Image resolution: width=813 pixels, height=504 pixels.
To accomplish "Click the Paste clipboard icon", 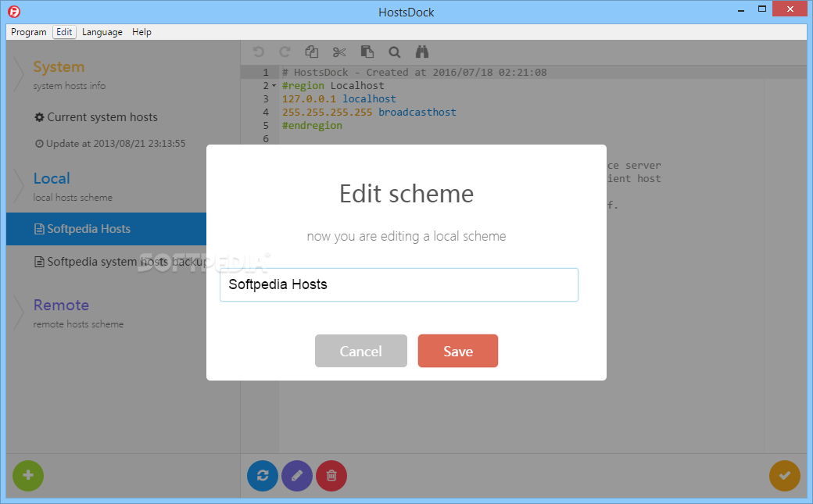I will 367,52.
